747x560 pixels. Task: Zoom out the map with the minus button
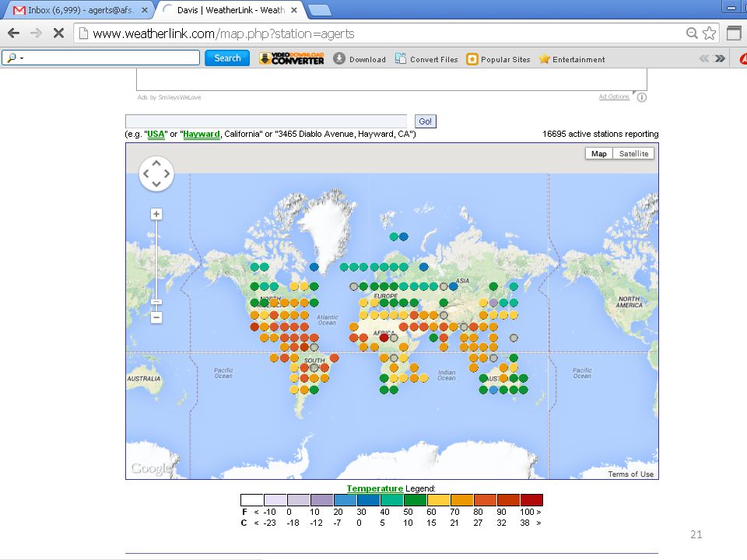point(156,317)
